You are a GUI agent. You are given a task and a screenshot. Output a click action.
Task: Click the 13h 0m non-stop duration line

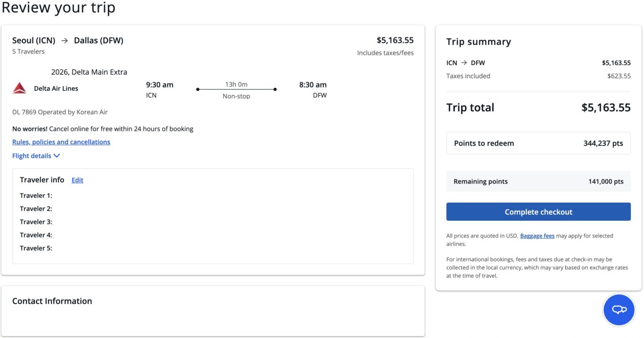tap(236, 89)
